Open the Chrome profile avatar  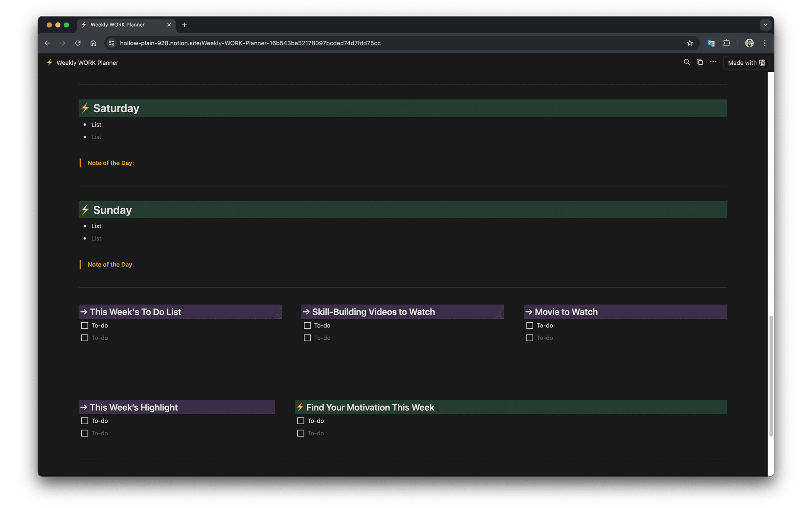749,43
